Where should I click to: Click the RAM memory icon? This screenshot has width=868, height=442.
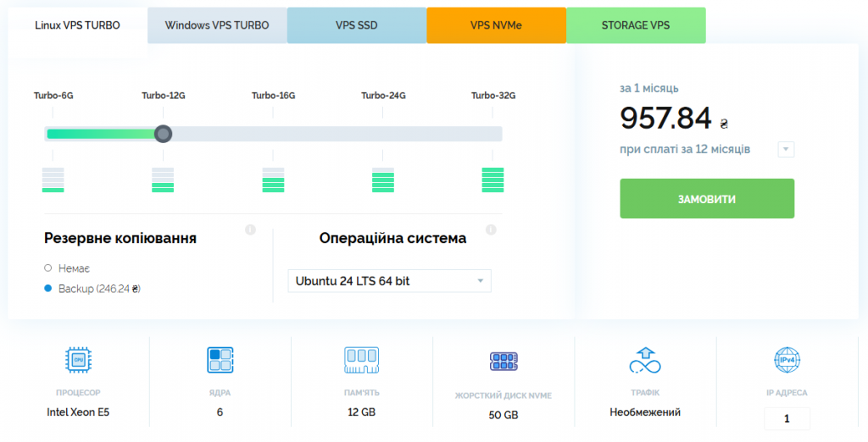pos(361,360)
